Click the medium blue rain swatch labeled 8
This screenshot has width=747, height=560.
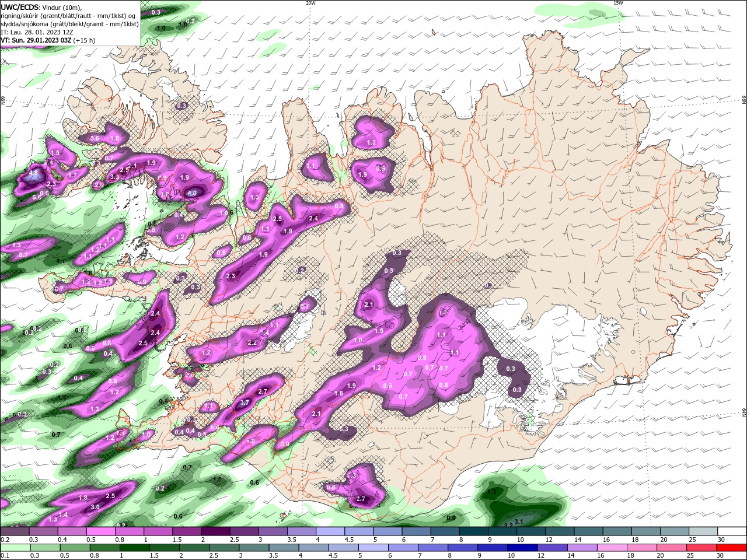[463, 548]
